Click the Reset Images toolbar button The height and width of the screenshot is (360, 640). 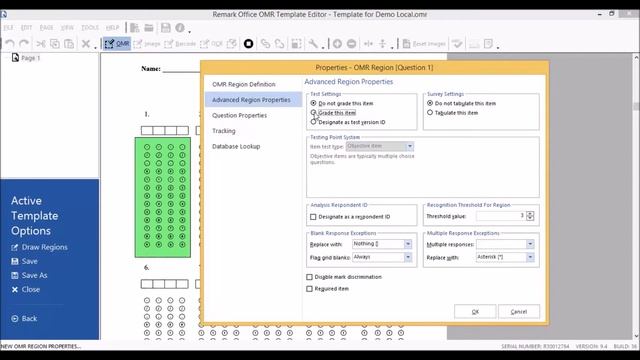click(424, 44)
